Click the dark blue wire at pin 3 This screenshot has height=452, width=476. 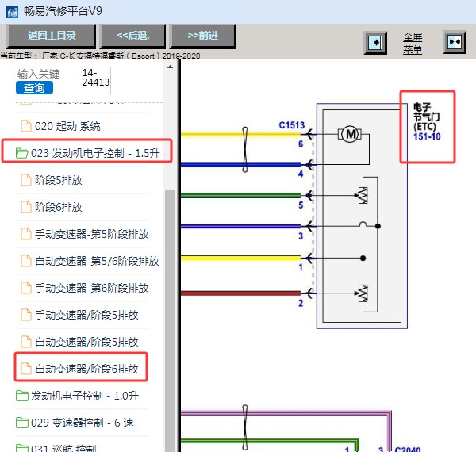[240, 226]
